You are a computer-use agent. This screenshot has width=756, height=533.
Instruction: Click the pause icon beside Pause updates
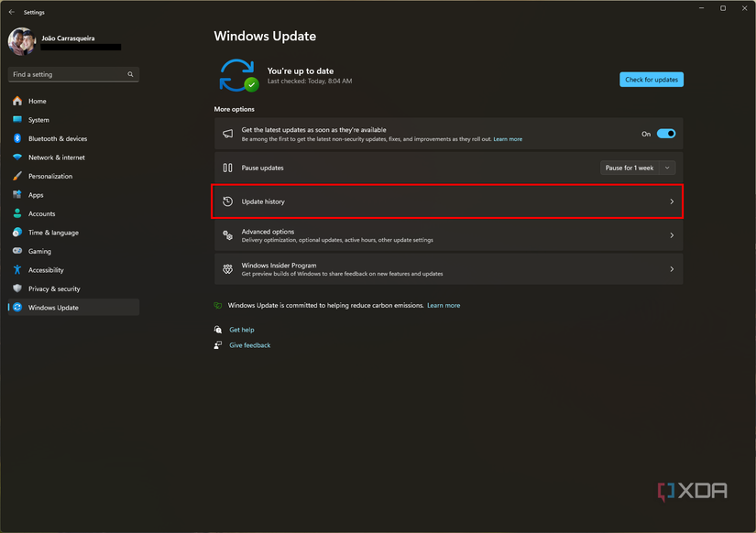[227, 168]
